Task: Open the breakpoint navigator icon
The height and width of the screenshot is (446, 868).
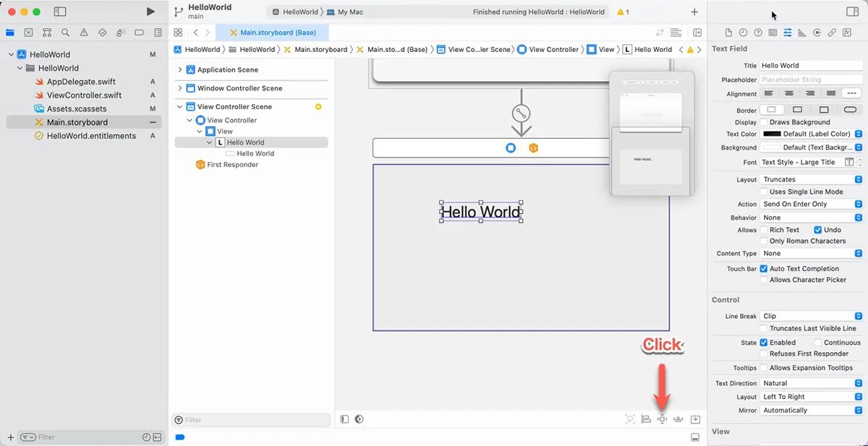Action: 139,33
